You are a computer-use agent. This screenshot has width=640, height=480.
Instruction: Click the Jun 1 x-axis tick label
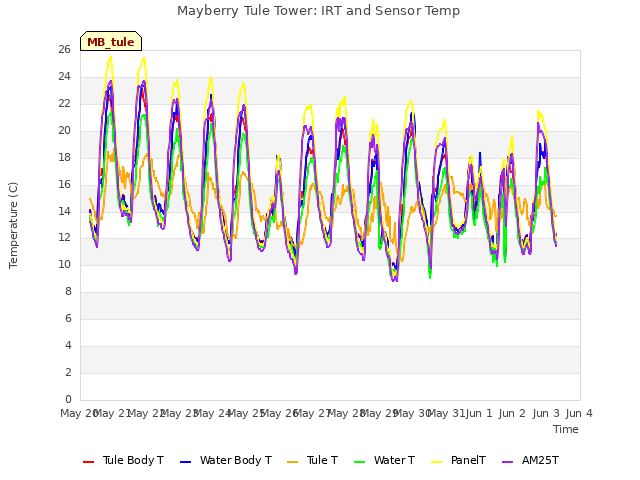(x=479, y=413)
